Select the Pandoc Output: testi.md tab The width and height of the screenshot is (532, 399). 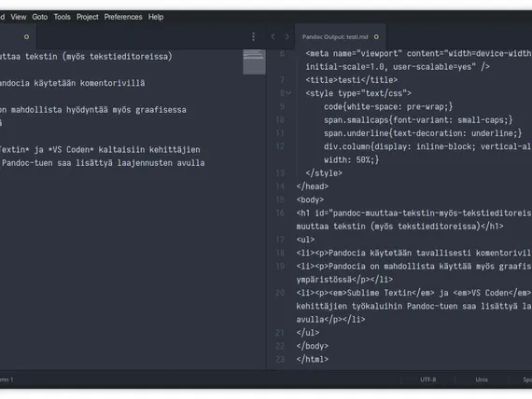point(340,36)
